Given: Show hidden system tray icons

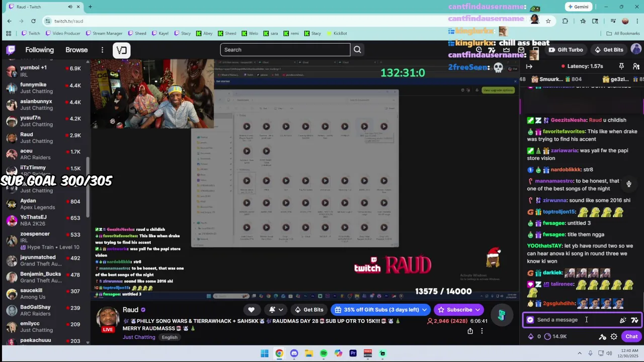Looking at the screenshot, I should pyautogui.click(x=579, y=353).
